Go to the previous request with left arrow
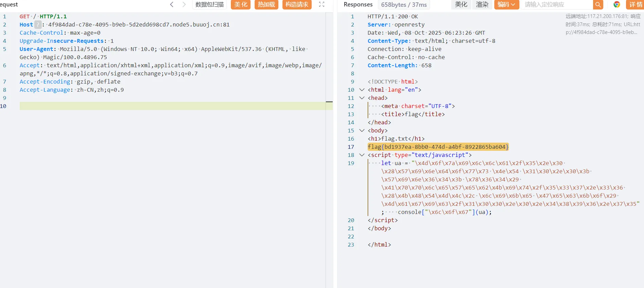Image resolution: width=644 pixels, height=288 pixels. click(172, 4)
